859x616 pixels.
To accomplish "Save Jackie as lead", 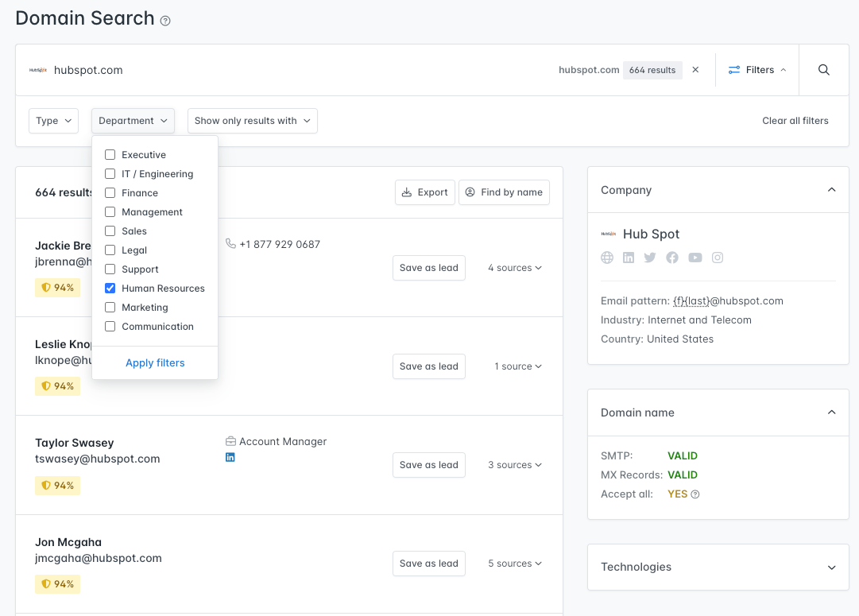I will (429, 268).
